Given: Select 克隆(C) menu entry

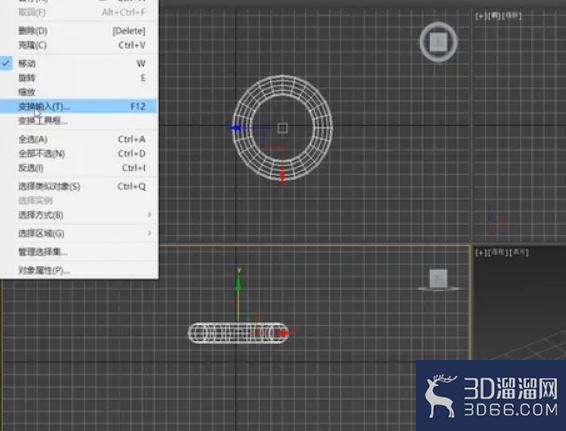Looking at the screenshot, I should point(78,45).
